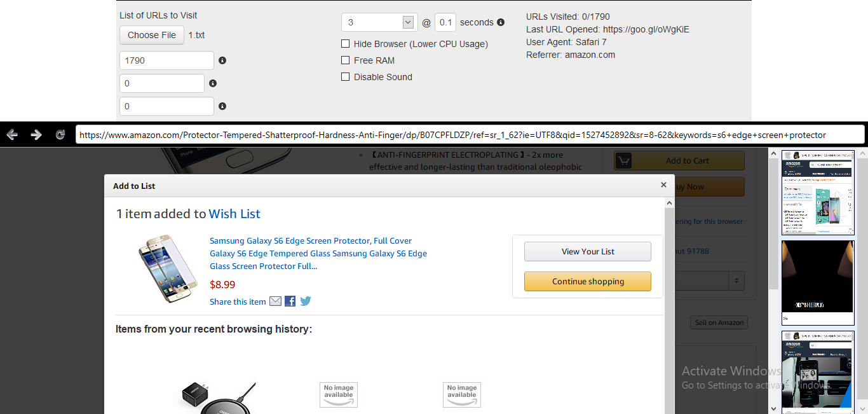Screen dimensions: 868x414
Task: Open Samsung Galaxy S6 Edge Screen Protector link
Action: pos(318,253)
